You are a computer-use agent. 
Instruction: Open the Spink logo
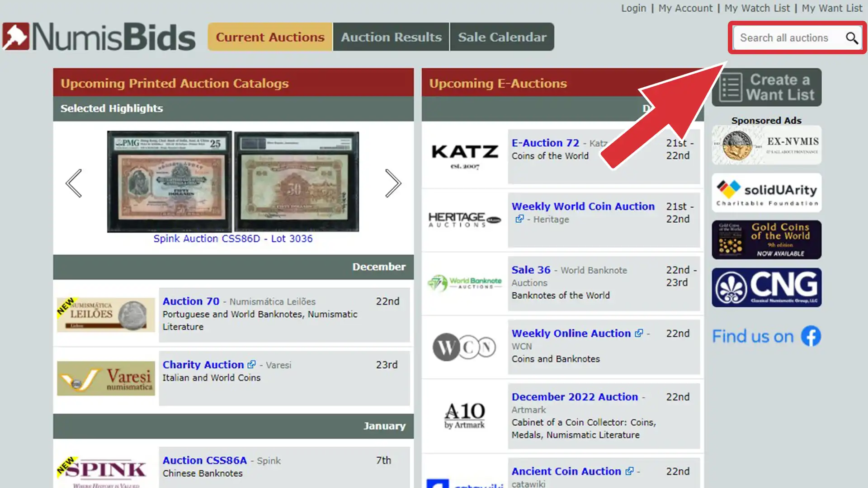click(106, 472)
